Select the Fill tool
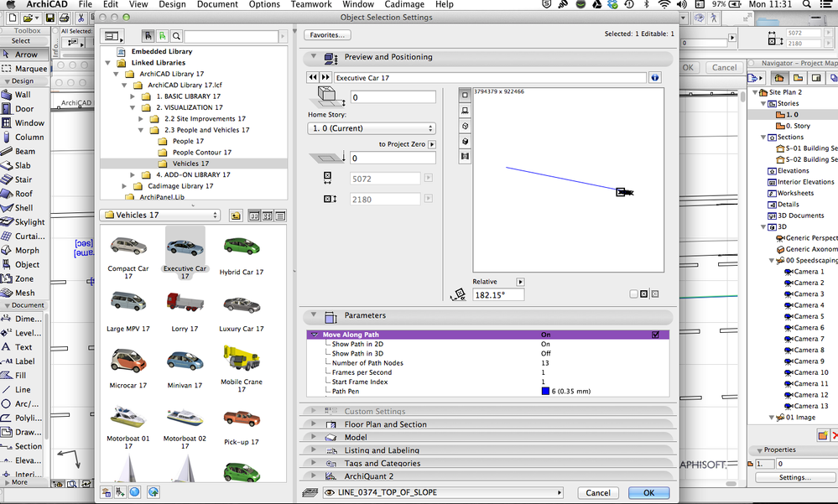 click(21, 376)
